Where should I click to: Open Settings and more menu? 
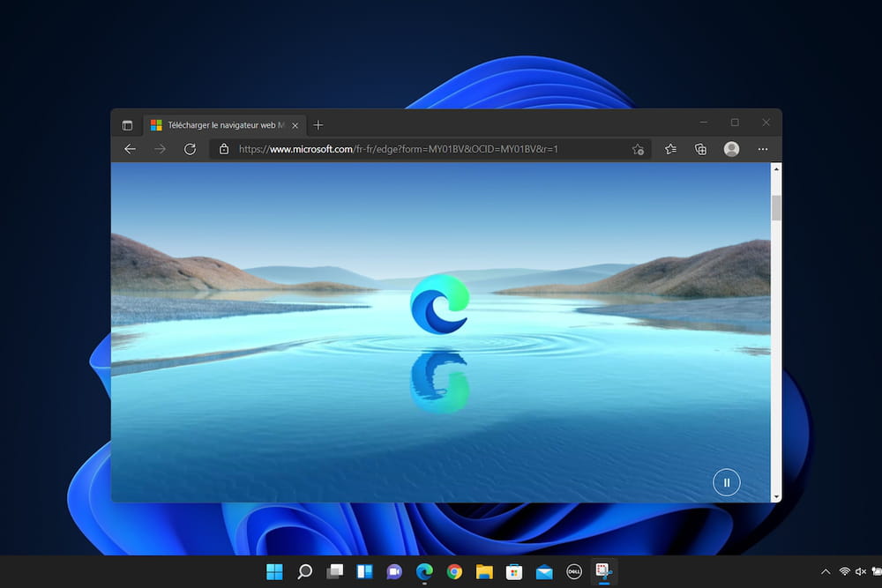point(763,149)
